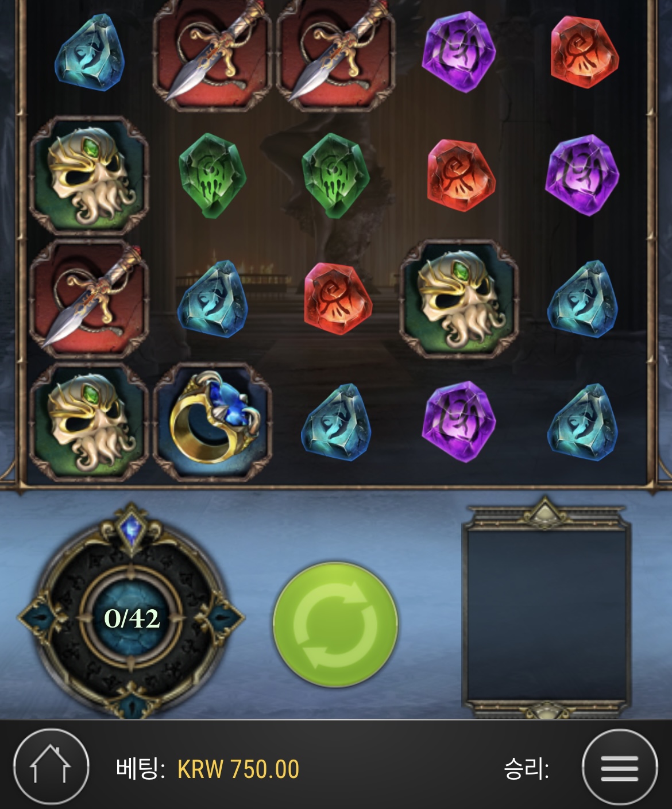Tap the 승리 win label
Viewport: 672px width, 809px height.
click(526, 768)
